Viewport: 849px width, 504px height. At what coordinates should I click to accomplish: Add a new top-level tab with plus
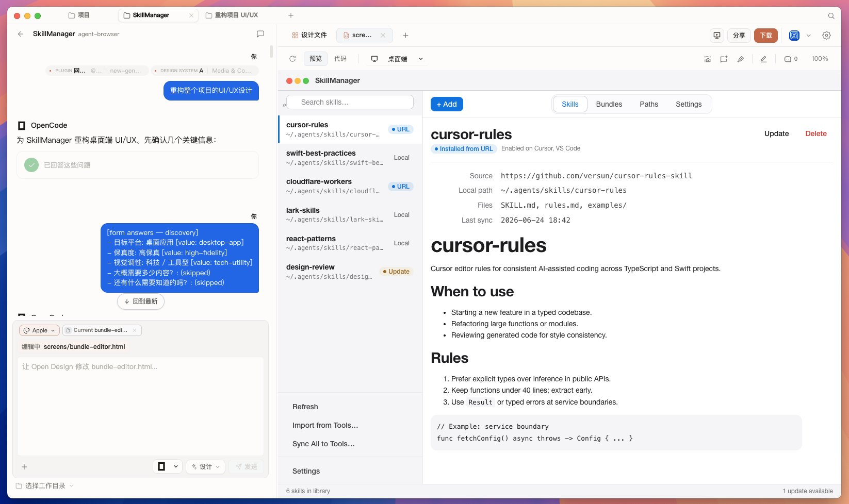(291, 15)
